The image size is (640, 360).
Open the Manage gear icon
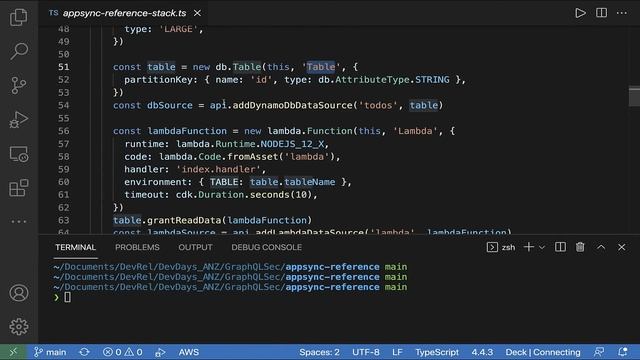tap(19, 327)
